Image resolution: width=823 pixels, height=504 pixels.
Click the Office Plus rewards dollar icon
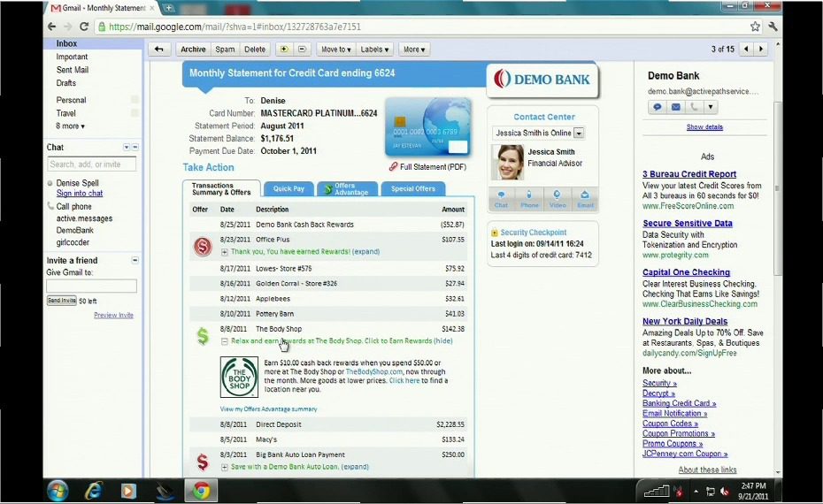click(x=203, y=246)
